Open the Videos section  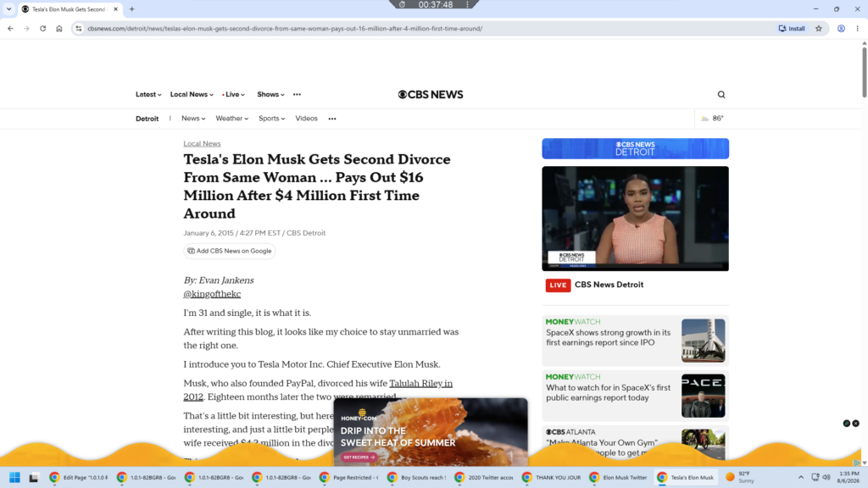[x=306, y=119]
